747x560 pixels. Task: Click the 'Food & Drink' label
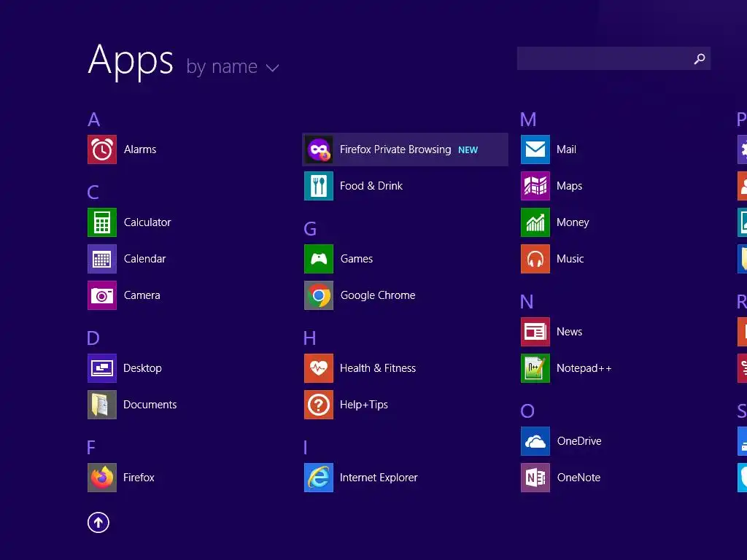tap(371, 186)
